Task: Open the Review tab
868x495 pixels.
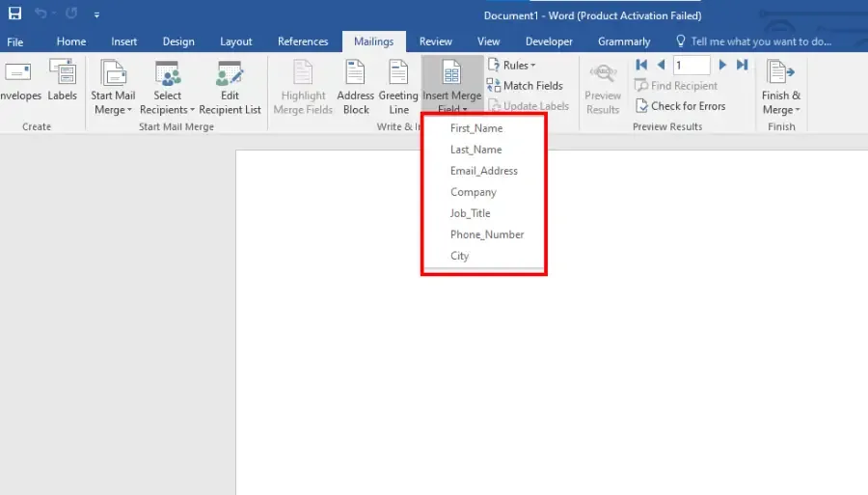Action: (436, 41)
